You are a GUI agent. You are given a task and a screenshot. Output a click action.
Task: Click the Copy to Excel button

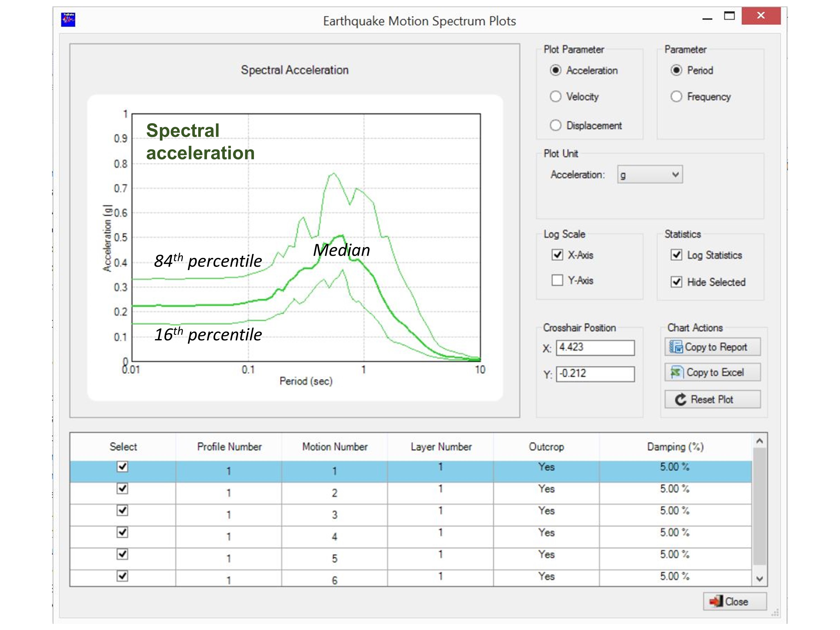coord(712,372)
